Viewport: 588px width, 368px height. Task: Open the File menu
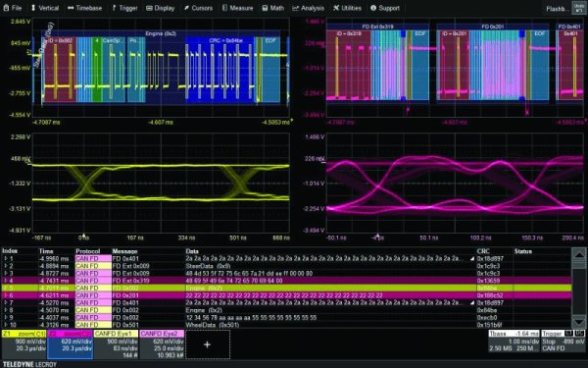(13, 8)
